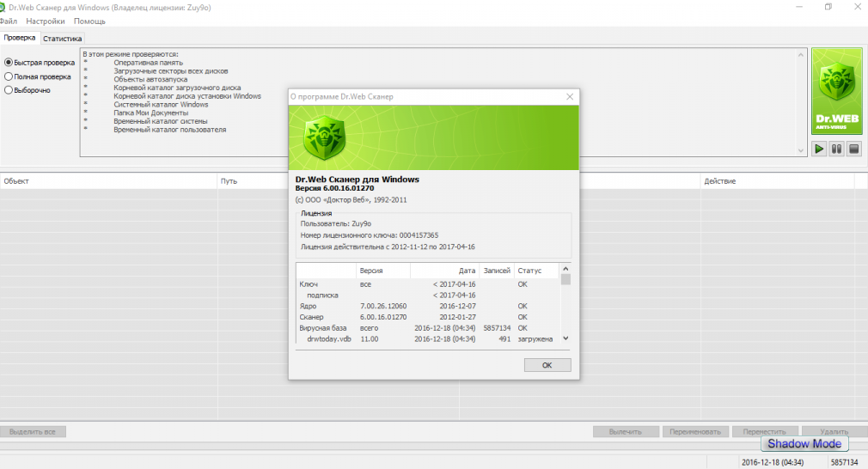
Task: Restore down the Dr.Web Scanner window
Action: [x=828, y=7]
